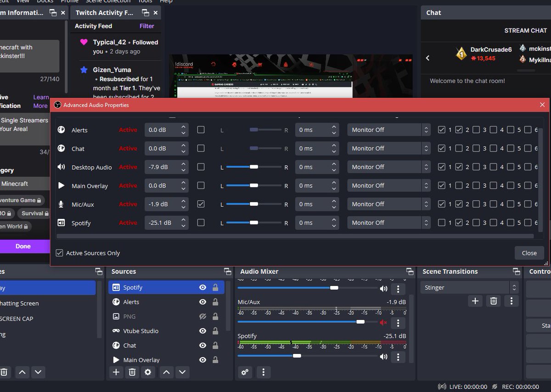Remove selected source with trash icon

click(x=132, y=372)
